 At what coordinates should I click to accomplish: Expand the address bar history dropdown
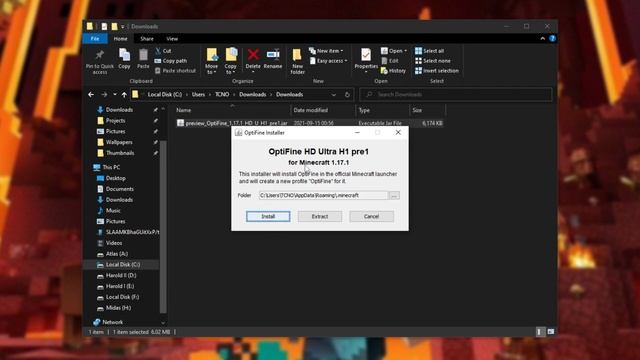[x=333, y=95]
